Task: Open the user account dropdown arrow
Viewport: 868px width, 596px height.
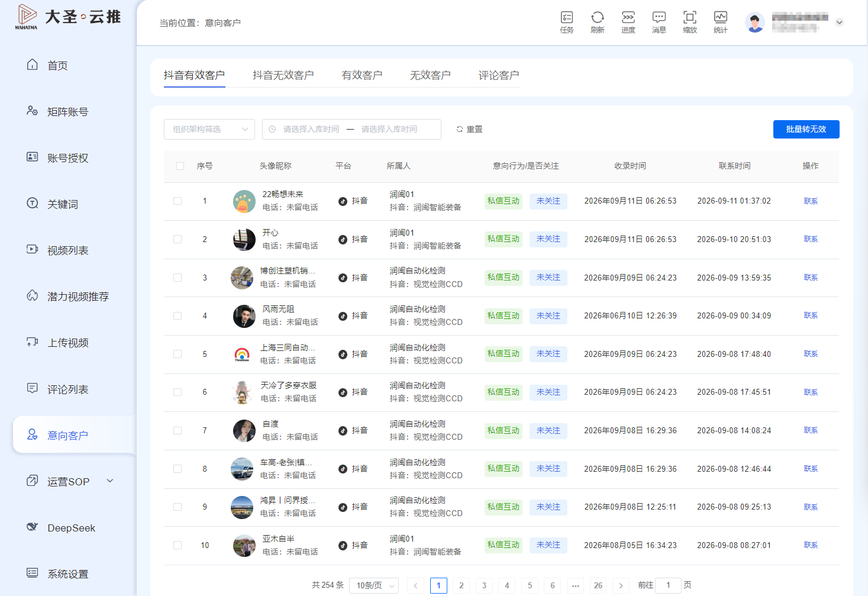Action: (839, 22)
